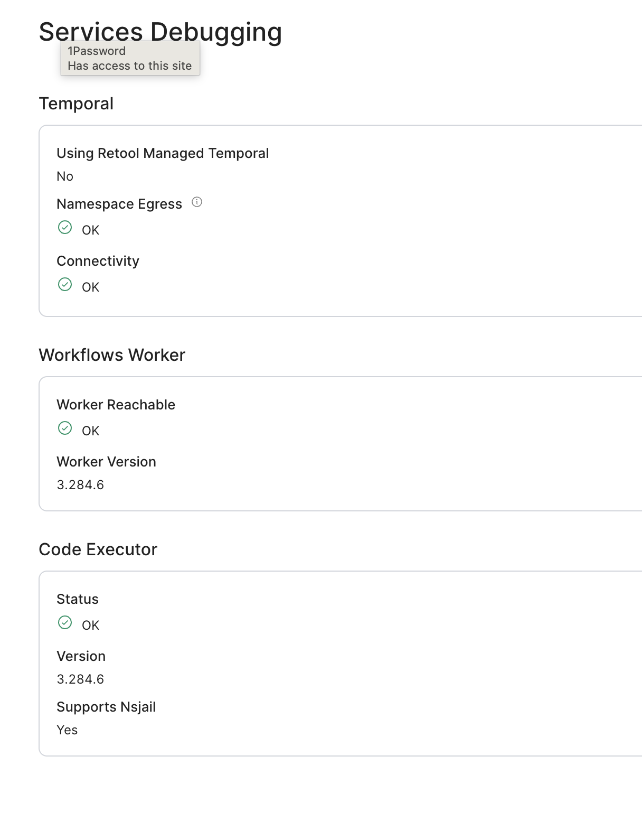This screenshot has height=840, width=642.
Task: Click the Worker Reachable green check icon
Action: [65, 428]
